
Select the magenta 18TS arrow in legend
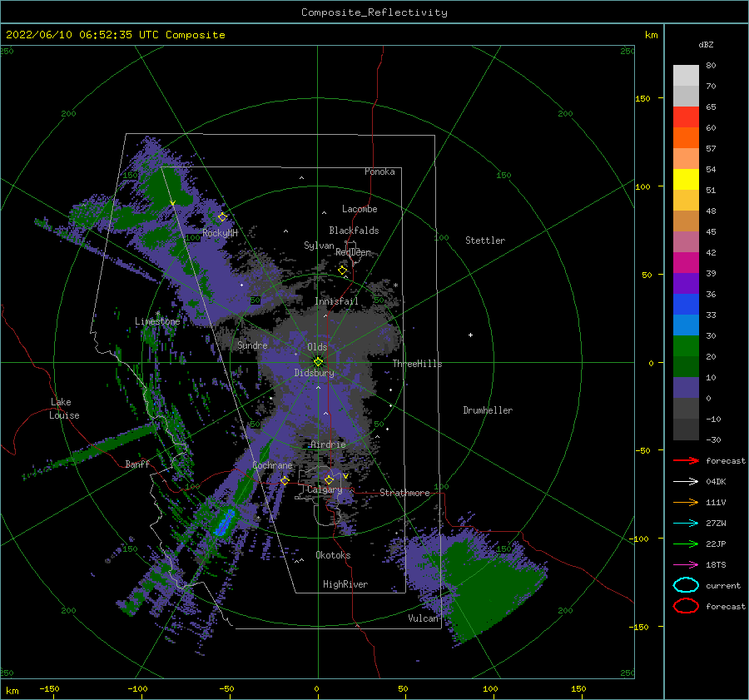[x=686, y=565]
